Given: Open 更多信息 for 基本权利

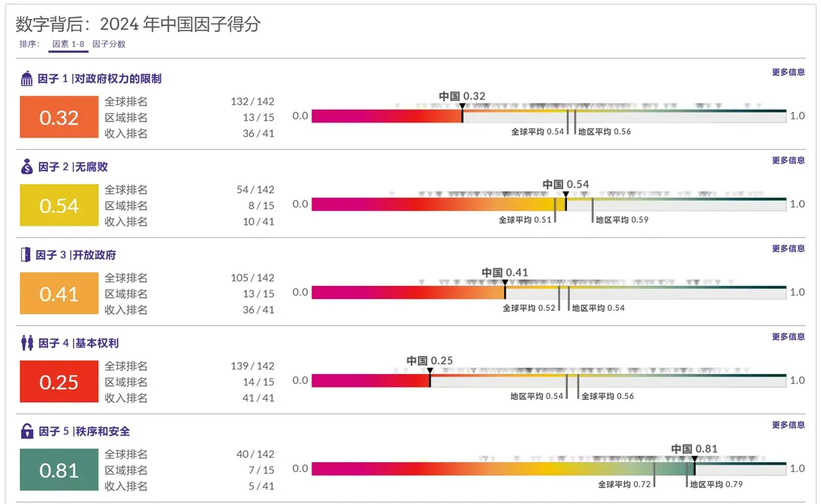Looking at the screenshot, I should pyautogui.click(x=788, y=337).
